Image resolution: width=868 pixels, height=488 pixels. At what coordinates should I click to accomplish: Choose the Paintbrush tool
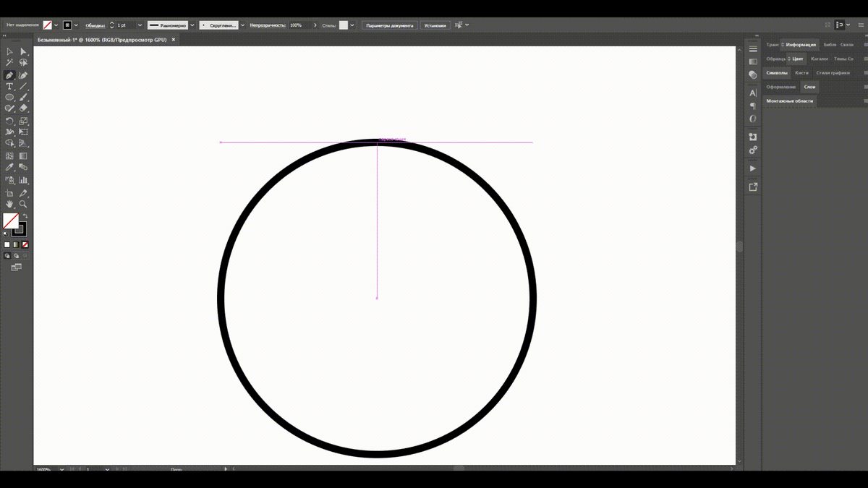point(23,97)
